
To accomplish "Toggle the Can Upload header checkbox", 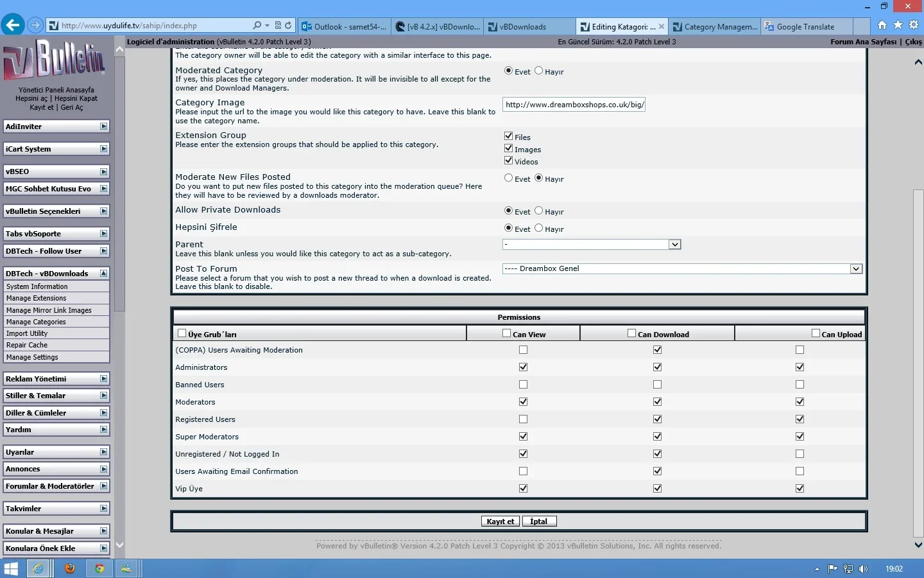I will pos(816,333).
